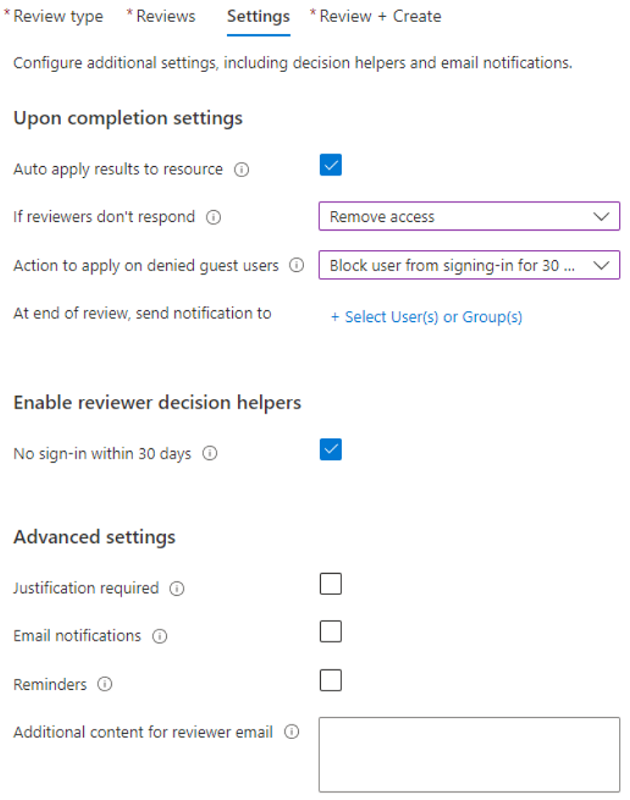The image size is (630, 800).
Task: Click the info icon beside Auto apply results
Action: pos(240,169)
